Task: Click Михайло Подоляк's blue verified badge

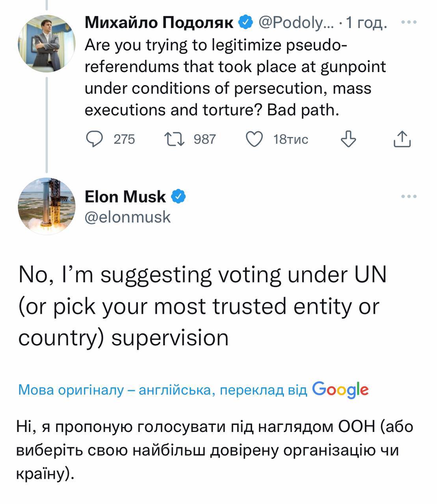Action: [x=246, y=23]
